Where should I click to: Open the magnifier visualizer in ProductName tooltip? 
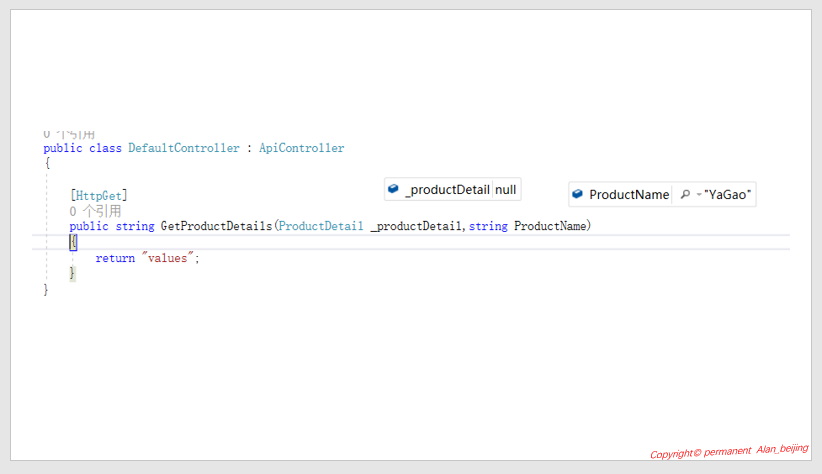(685, 195)
